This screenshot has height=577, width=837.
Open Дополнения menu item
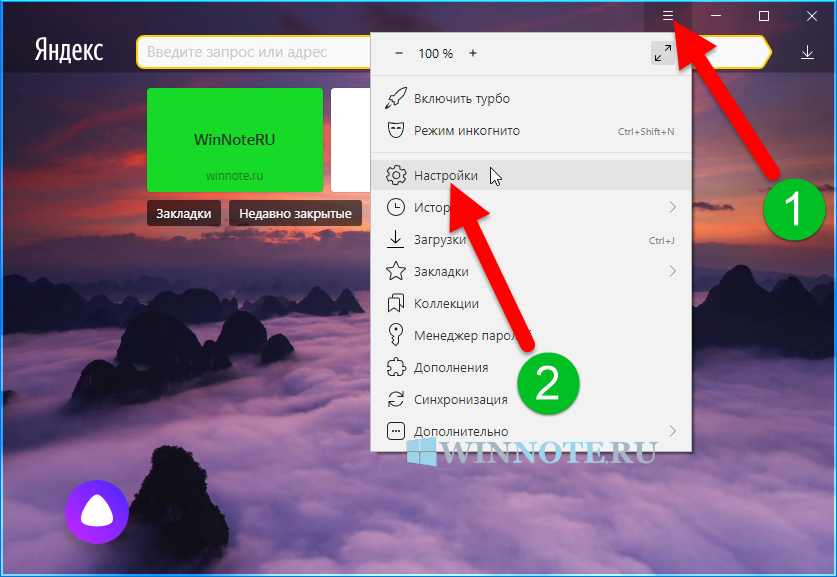coord(531,368)
